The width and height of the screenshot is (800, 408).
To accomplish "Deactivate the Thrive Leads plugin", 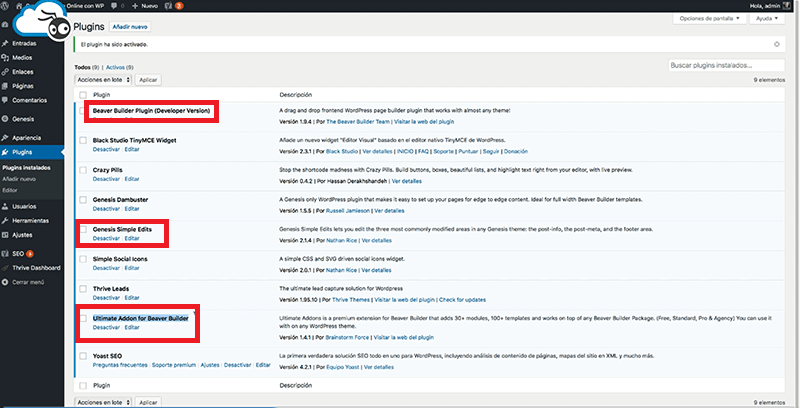I will point(106,298).
